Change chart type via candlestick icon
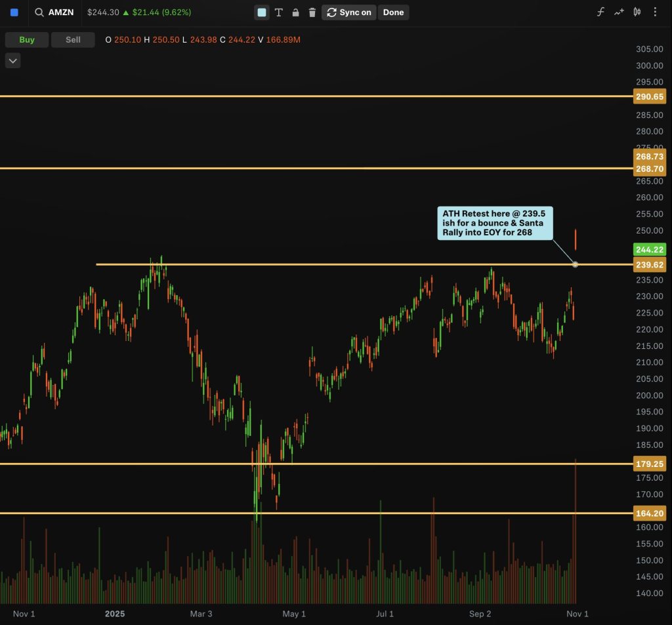This screenshot has width=672, height=625. (637, 12)
